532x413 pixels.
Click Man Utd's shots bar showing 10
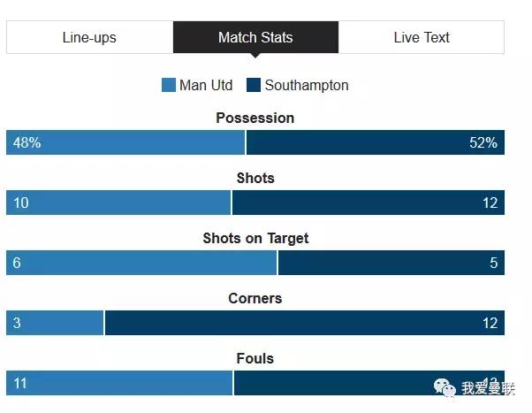coord(118,203)
